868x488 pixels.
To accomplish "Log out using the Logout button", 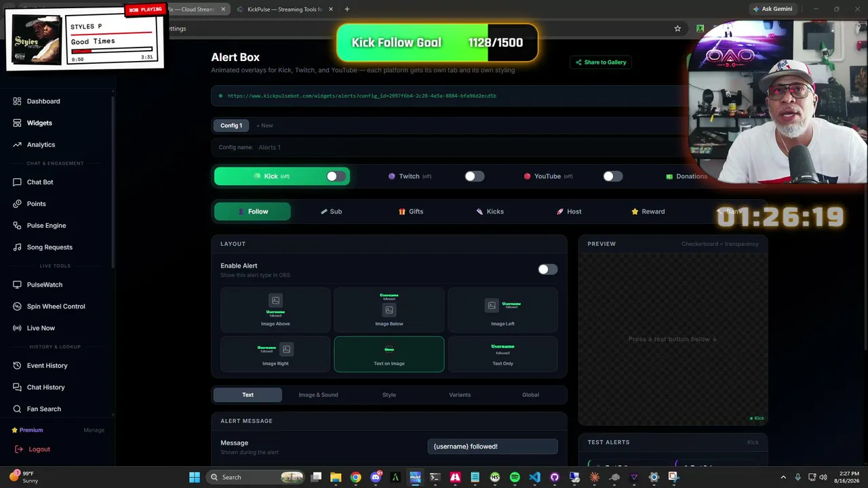I will click(x=33, y=449).
